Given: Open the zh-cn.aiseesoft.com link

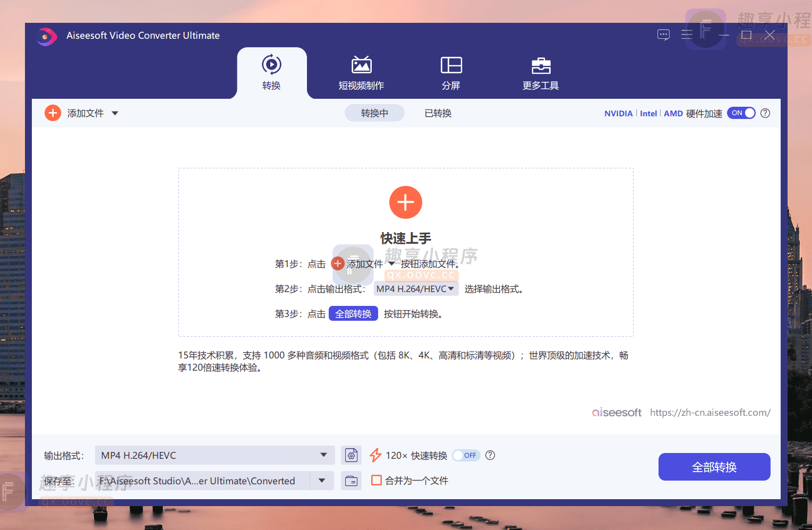Looking at the screenshot, I should [710, 412].
